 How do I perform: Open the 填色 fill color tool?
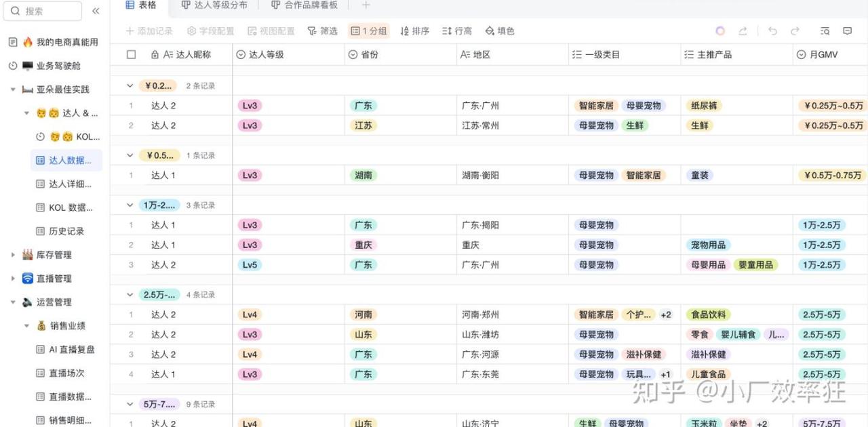click(x=500, y=31)
